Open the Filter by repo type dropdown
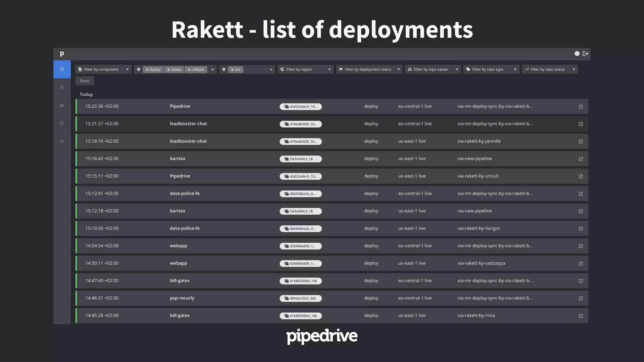This screenshot has height=362, width=644. click(491, 69)
